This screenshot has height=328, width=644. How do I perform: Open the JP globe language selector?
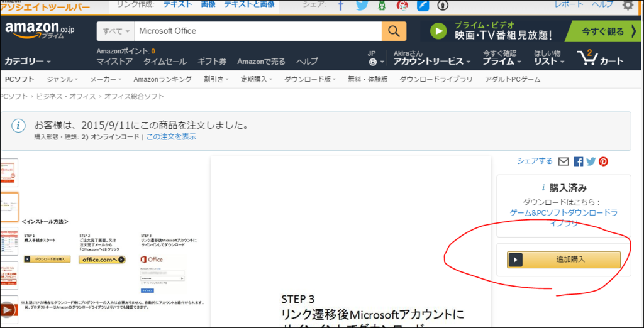[375, 58]
